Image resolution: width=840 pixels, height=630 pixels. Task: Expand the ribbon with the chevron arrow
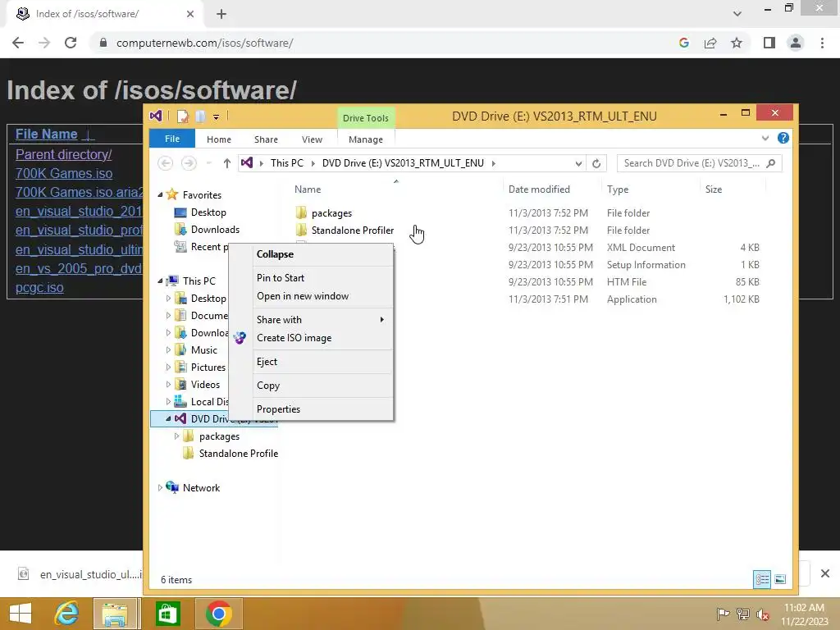coord(765,138)
